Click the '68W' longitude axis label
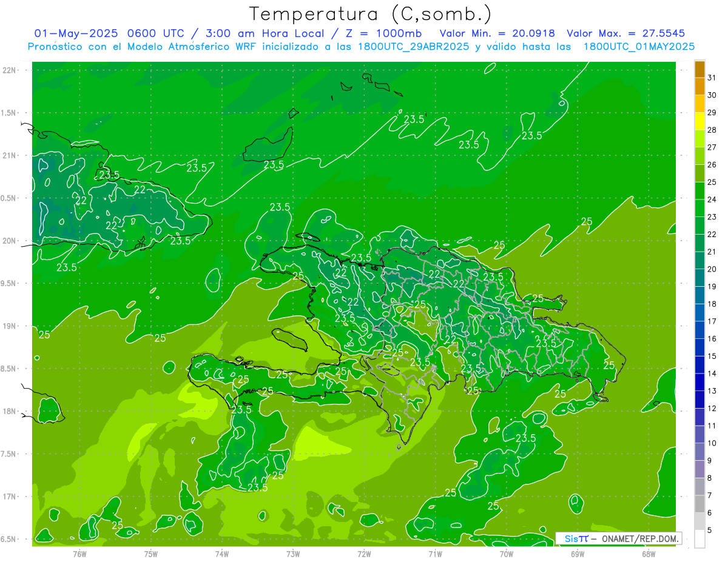The height and width of the screenshot is (562, 728). pos(649,553)
